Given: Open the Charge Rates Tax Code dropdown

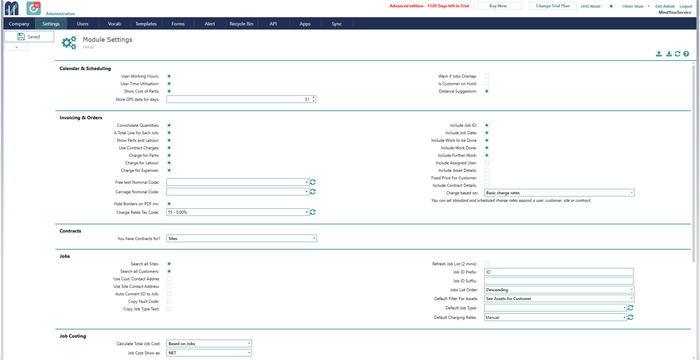Looking at the screenshot, I should 238,212.
